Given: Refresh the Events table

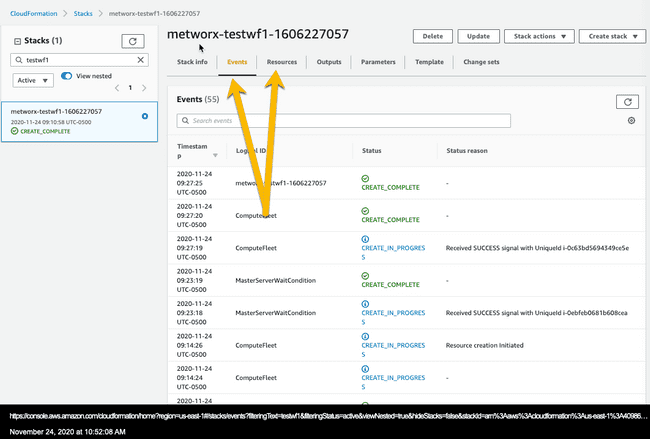Looking at the screenshot, I should 627,102.
